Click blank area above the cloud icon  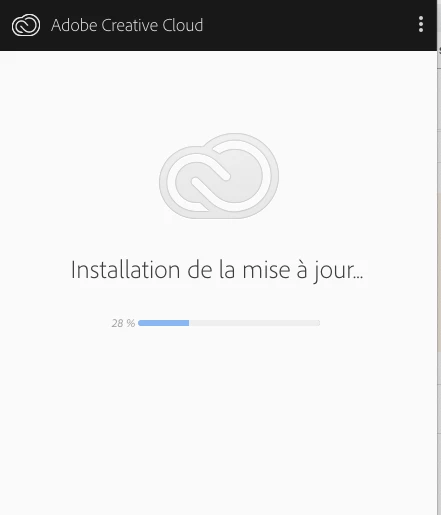tap(218, 92)
